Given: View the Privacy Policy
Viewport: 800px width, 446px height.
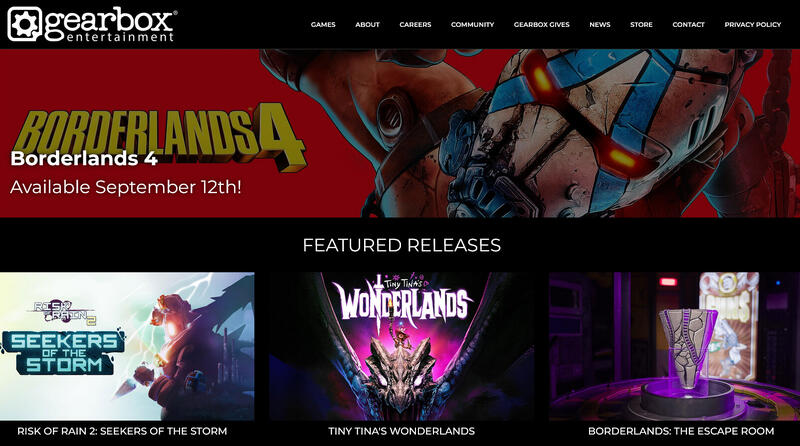Looking at the screenshot, I should tap(753, 24).
